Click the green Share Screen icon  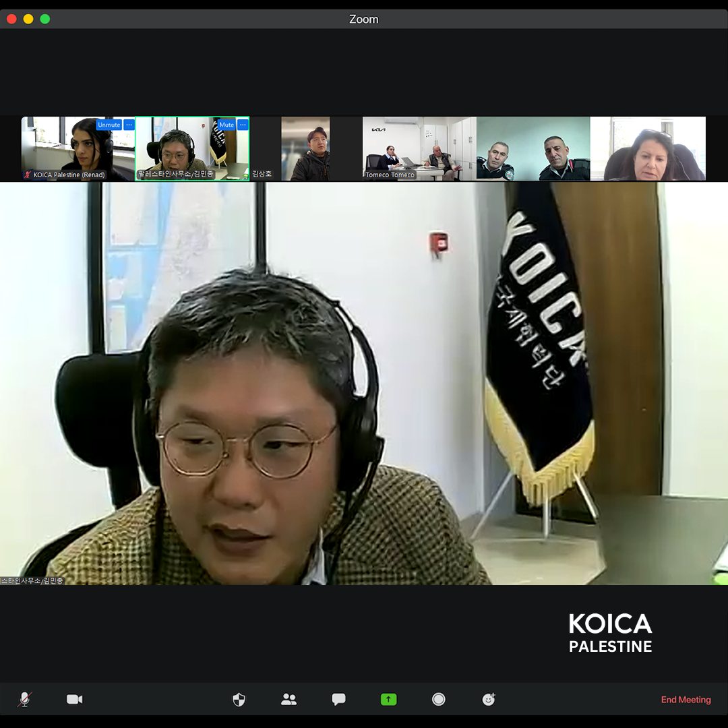388,699
